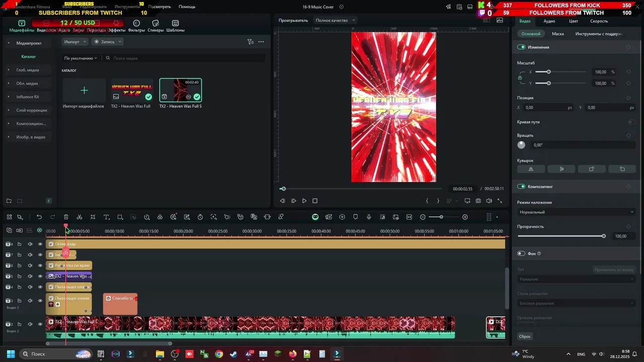Open the Шаблоны templates panel
The width and height of the screenshot is (644, 362).
(175, 26)
